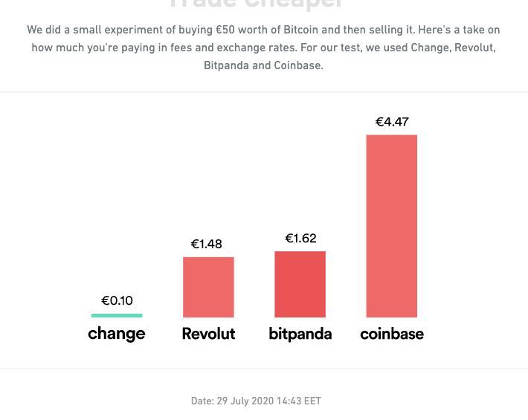This screenshot has width=528, height=420.
Task: Click the Revolut brand logo
Action: click(208, 334)
